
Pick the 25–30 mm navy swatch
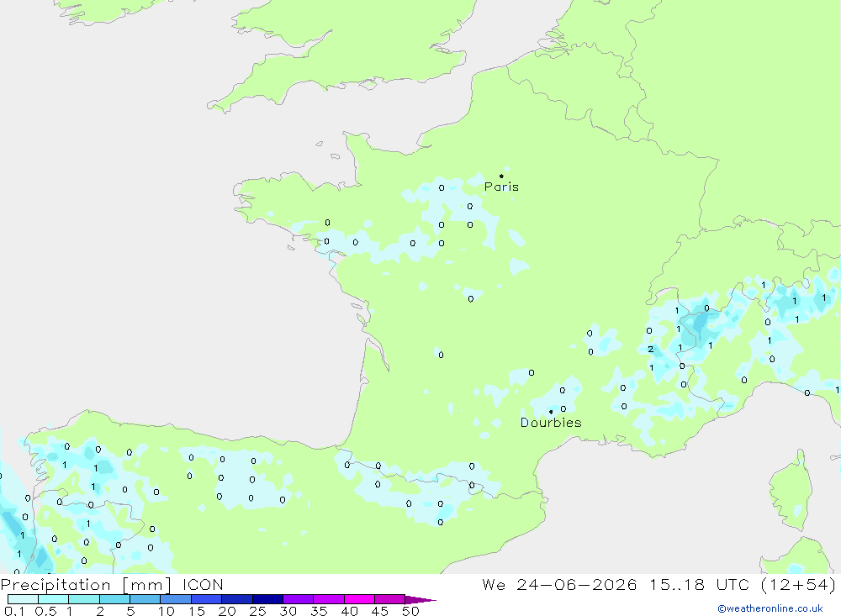coord(267,599)
